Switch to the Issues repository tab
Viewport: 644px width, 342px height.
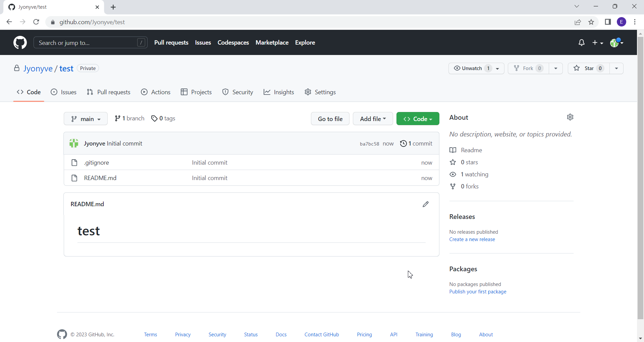pyautogui.click(x=63, y=92)
